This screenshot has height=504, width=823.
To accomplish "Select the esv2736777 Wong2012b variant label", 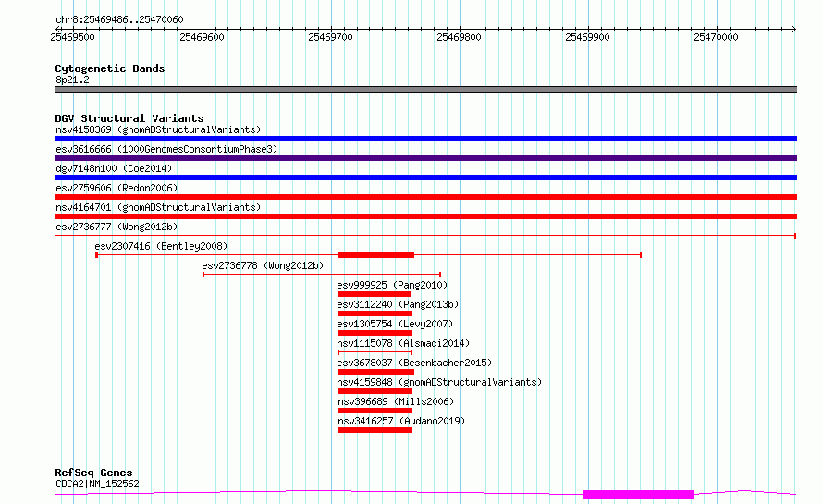I will point(117,227).
